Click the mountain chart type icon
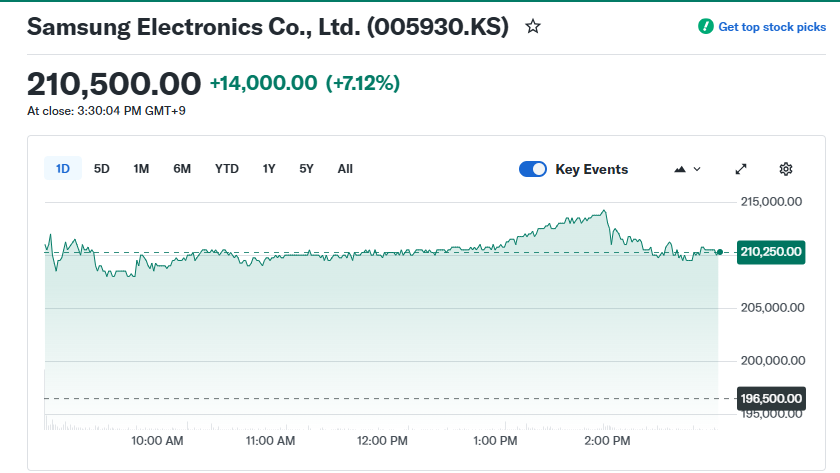The image size is (840, 473). tap(680, 169)
